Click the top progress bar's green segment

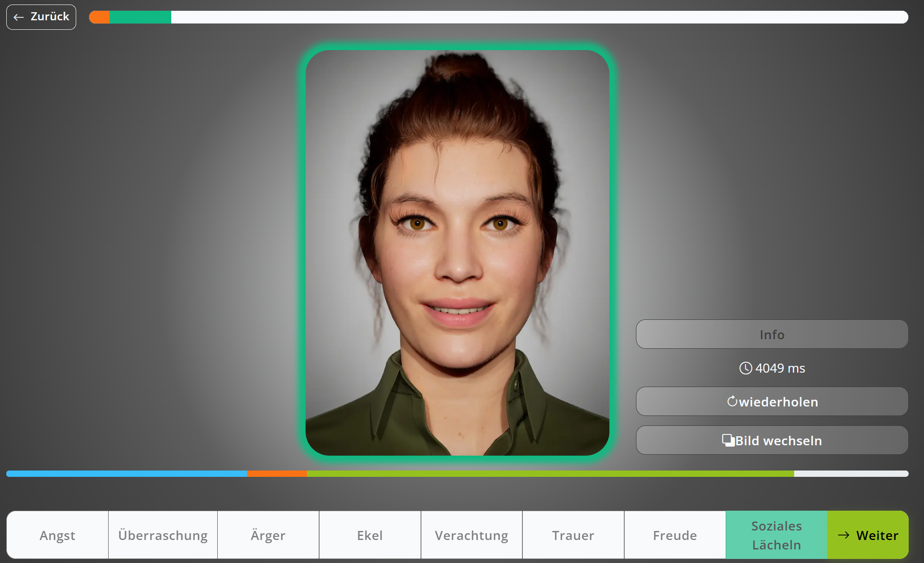tap(140, 17)
